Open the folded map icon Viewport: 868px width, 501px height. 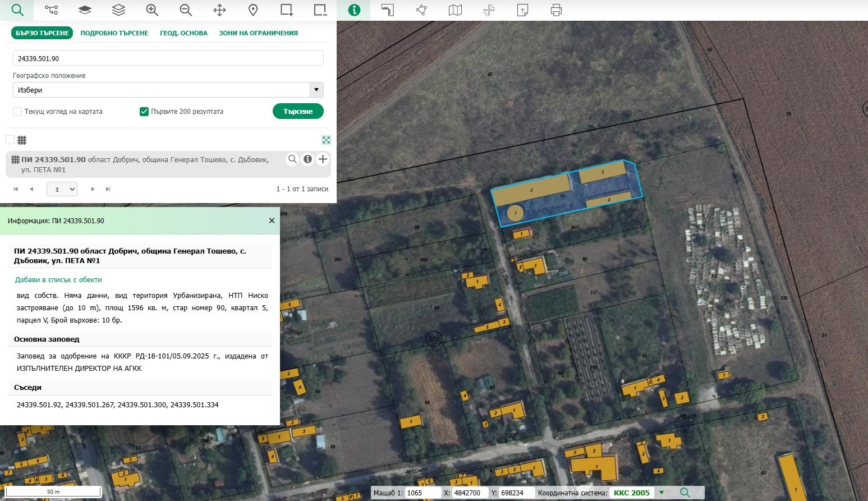click(x=455, y=10)
